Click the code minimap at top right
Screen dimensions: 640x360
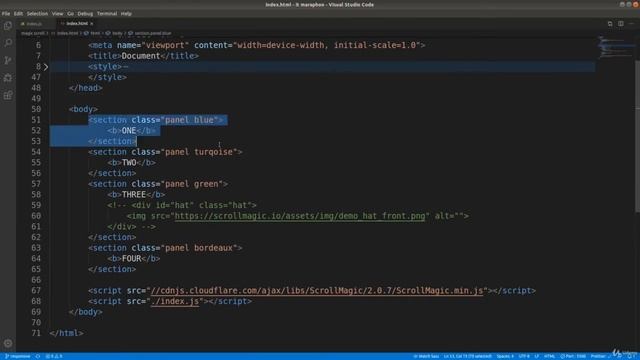[616, 47]
